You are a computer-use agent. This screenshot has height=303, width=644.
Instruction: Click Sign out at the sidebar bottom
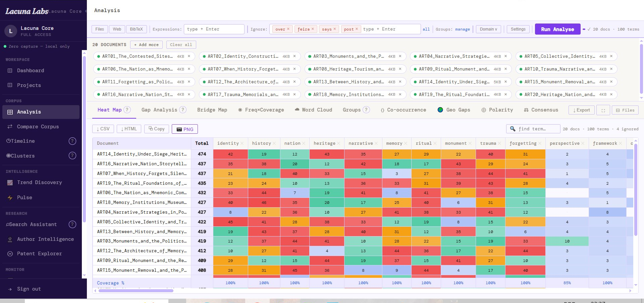pos(29,289)
